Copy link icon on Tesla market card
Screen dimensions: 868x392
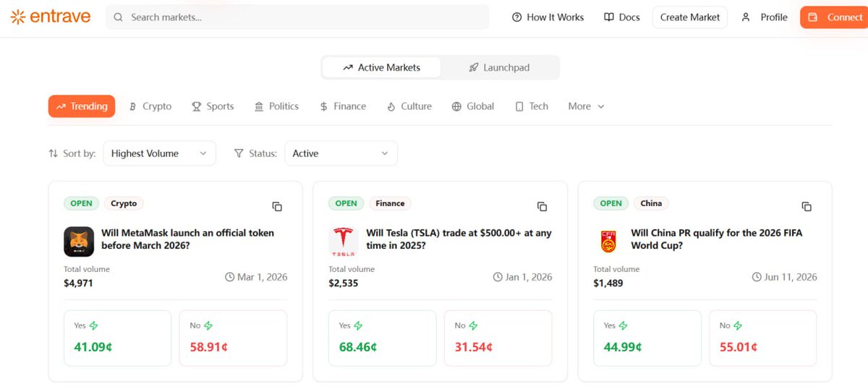[x=542, y=206]
